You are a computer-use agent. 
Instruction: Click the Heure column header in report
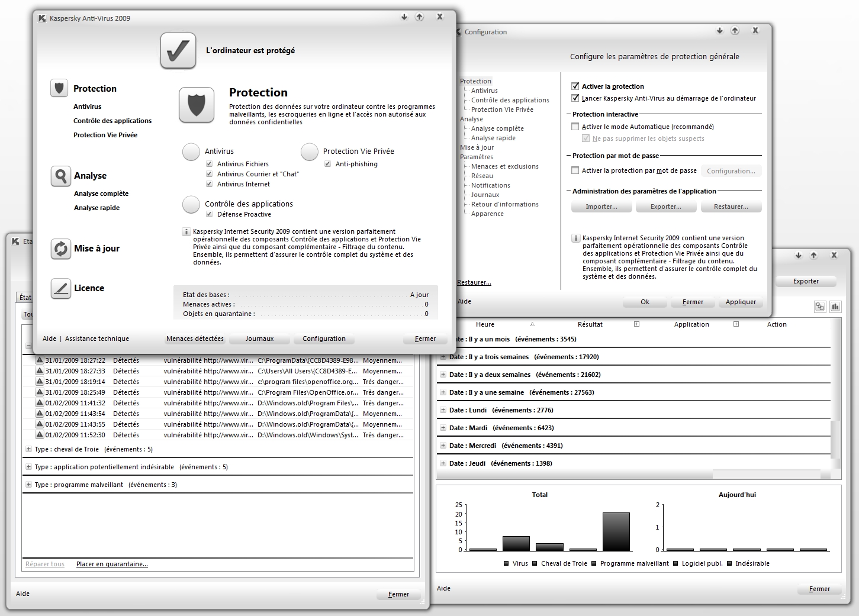(485, 324)
